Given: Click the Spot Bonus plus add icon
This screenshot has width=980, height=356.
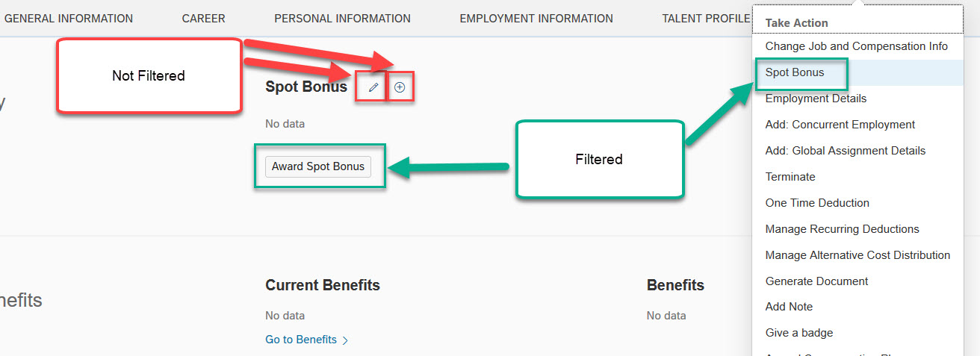Looking at the screenshot, I should 400,87.
